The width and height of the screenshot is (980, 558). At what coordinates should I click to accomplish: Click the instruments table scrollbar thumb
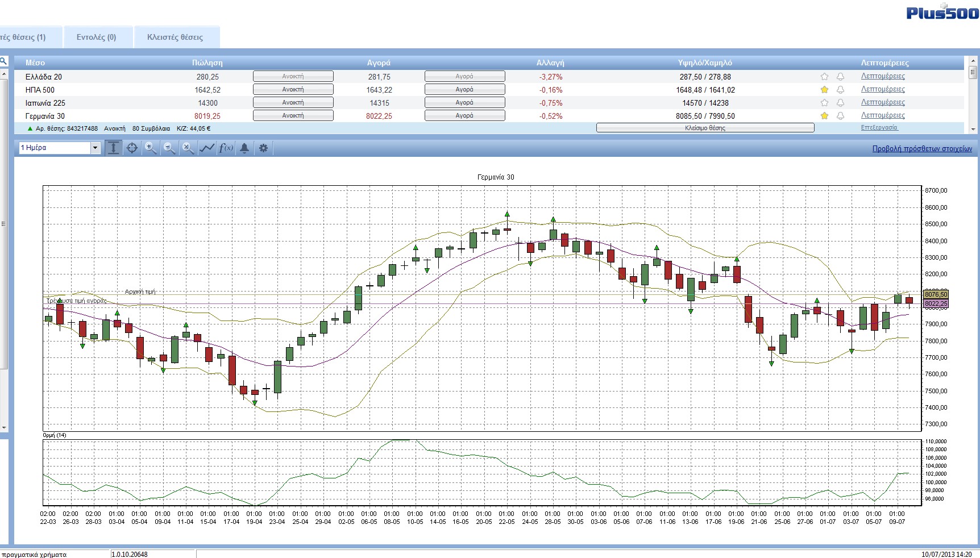pyautogui.click(x=973, y=72)
